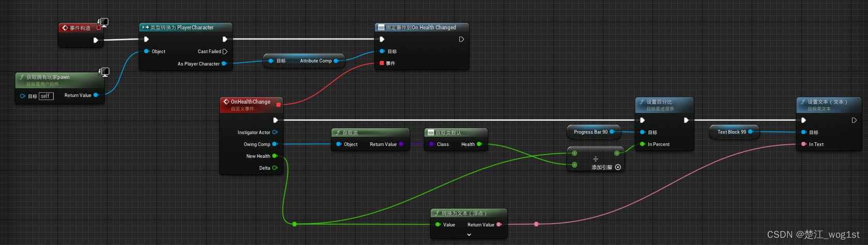Click the Value input pin on 转换为文本
Viewport: 868px width, 245px height.
438,225
